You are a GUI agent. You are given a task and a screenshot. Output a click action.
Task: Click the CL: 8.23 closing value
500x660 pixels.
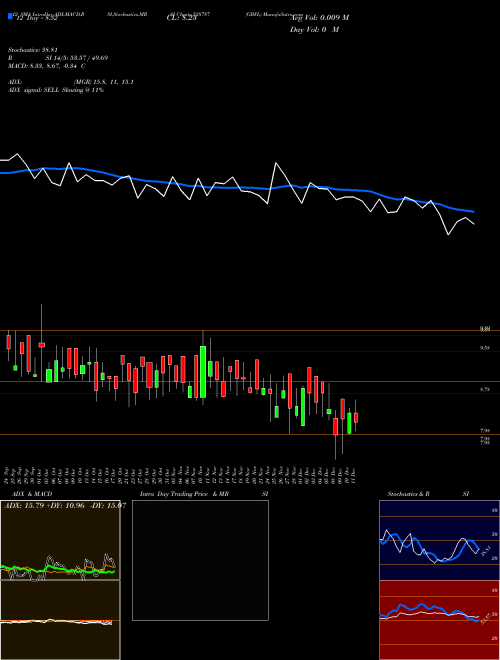click(181, 18)
